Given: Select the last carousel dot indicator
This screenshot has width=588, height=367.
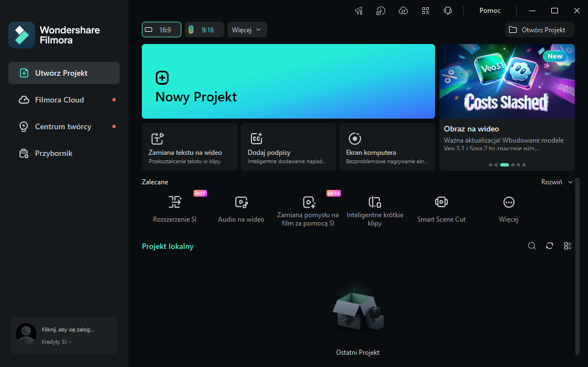Looking at the screenshot, I should [524, 165].
